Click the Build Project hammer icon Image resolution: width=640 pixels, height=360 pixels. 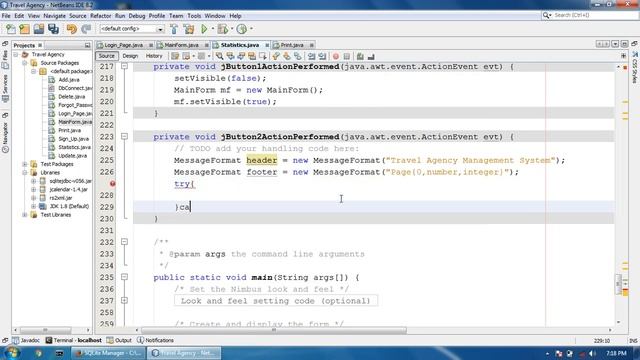[174, 29]
